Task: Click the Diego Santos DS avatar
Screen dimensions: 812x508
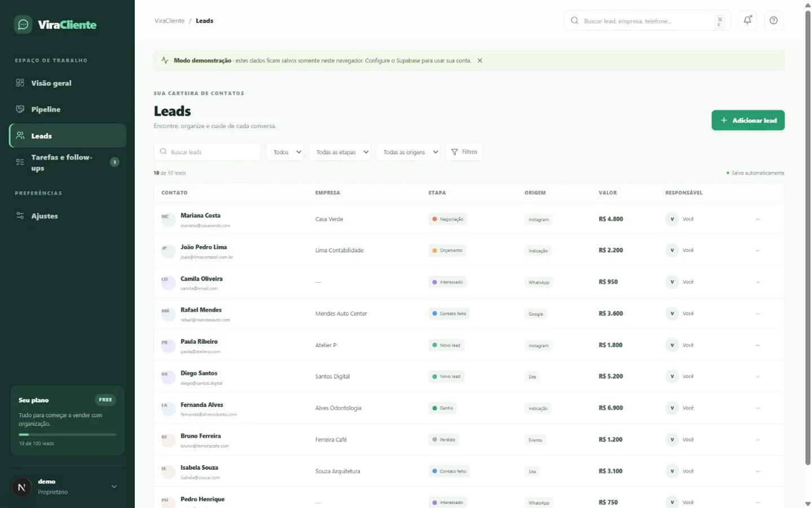Action: pyautogui.click(x=168, y=376)
